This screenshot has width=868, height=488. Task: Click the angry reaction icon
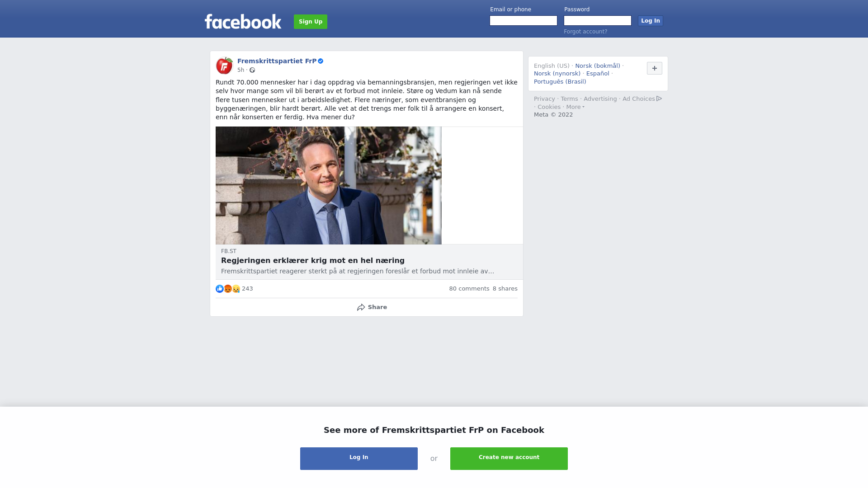[228, 289]
